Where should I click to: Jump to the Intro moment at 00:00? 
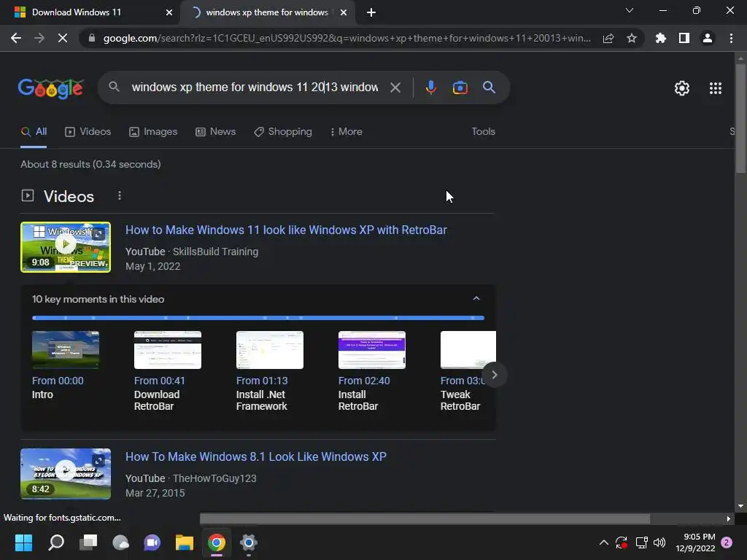coord(66,365)
